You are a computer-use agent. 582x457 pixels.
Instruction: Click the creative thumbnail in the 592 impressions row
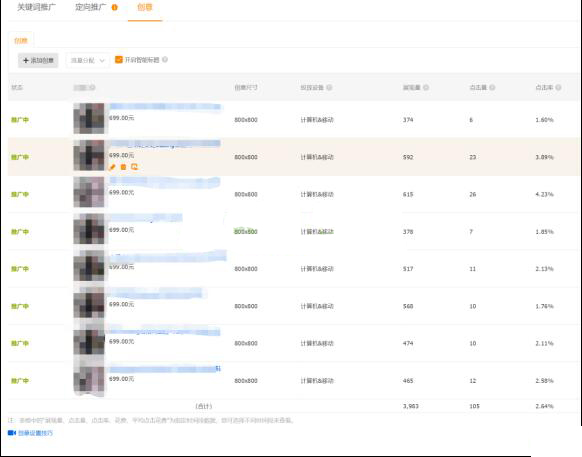(x=89, y=155)
